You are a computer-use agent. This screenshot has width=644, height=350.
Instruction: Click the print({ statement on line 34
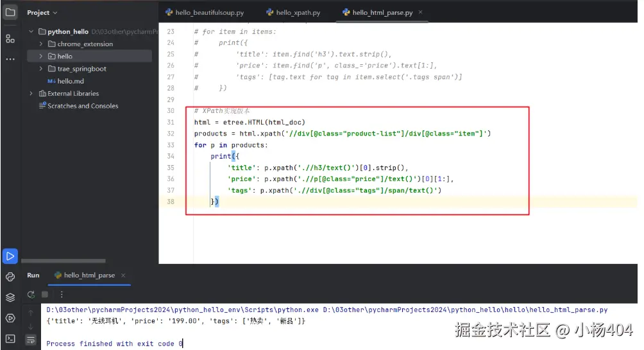(225, 156)
